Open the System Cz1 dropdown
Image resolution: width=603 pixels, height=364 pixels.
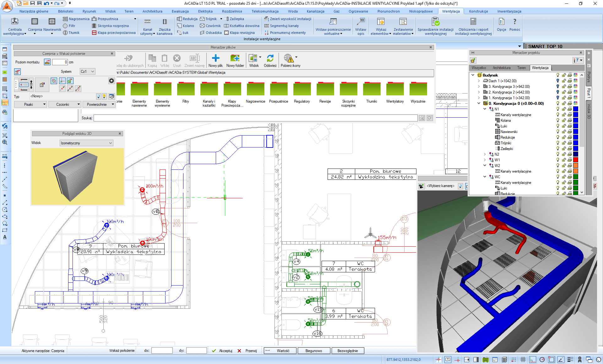pyautogui.click(x=87, y=72)
